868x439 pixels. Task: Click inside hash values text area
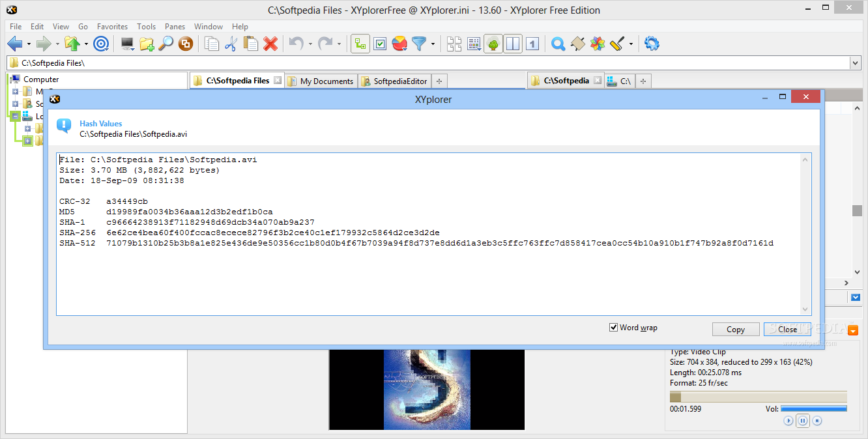click(x=433, y=234)
